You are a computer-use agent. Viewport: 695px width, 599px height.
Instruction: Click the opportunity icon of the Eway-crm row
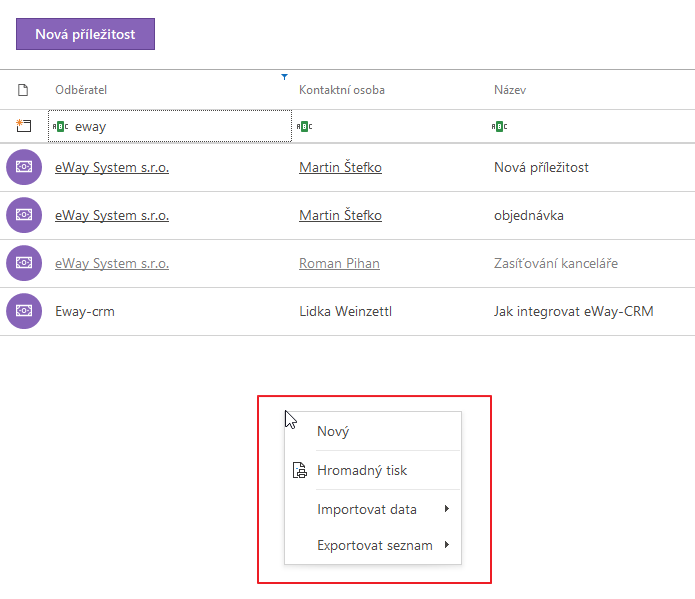24,311
